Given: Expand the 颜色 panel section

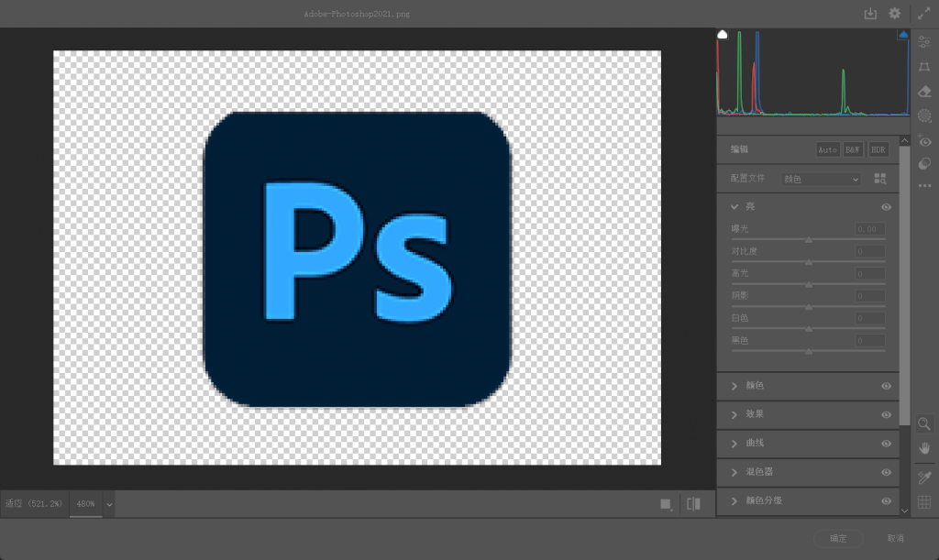Looking at the screenshot, I should 735,386.
